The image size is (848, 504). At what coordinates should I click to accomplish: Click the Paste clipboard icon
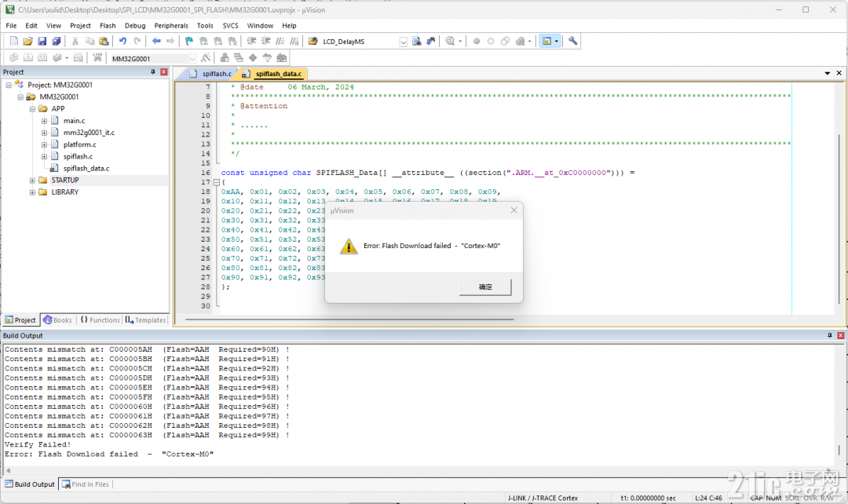tap(104, 41)
